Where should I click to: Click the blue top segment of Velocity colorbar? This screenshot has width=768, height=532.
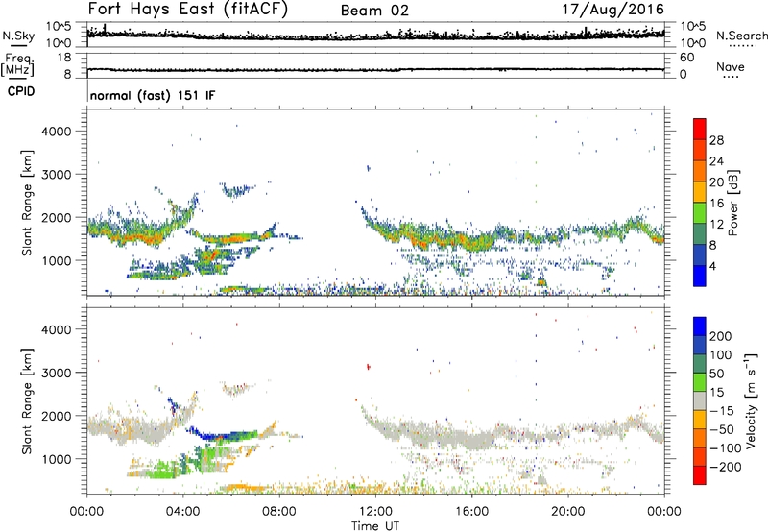pos(700,326)
